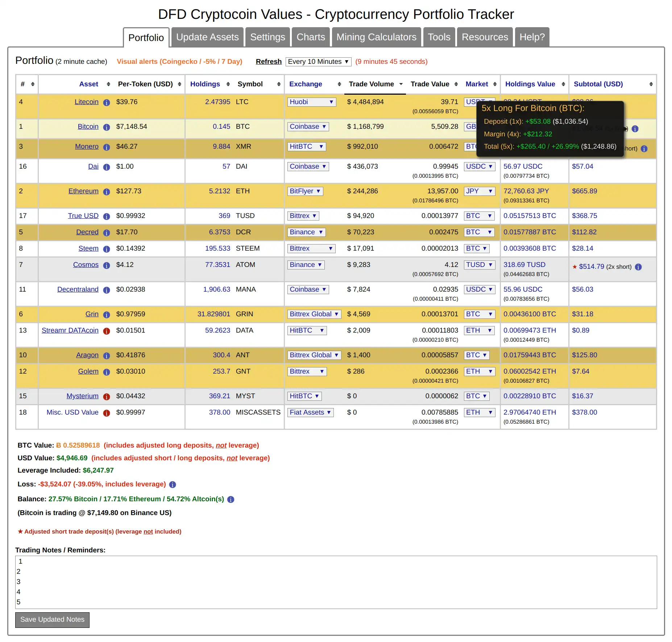Click the info icon beside Decentraland
This screenshot has width=672, height=642.
107,290
